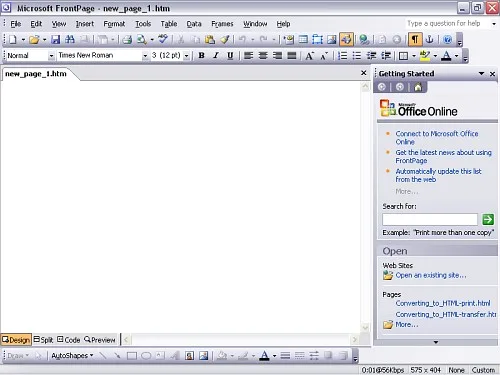This screenshot has height=375, width=500.
Task: Toggle Show All paragraph marks button
Action: pyautogui.click(x=415, y=40)
